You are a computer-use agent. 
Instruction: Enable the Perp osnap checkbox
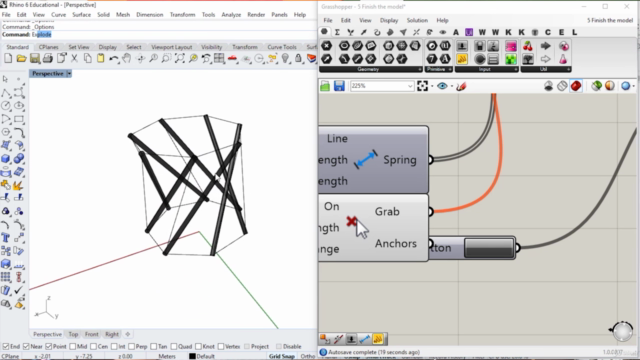tap(131, 347)
